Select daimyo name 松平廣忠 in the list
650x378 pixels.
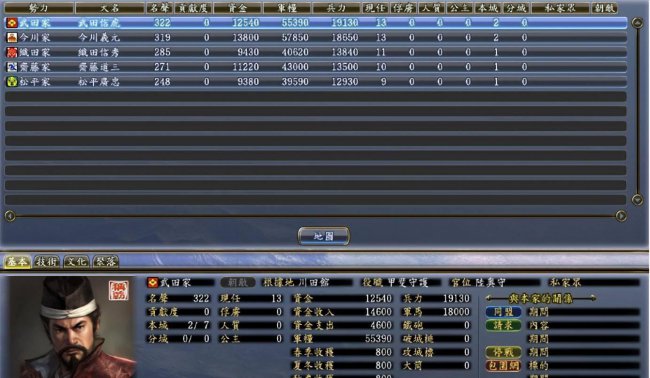(99, 82)
